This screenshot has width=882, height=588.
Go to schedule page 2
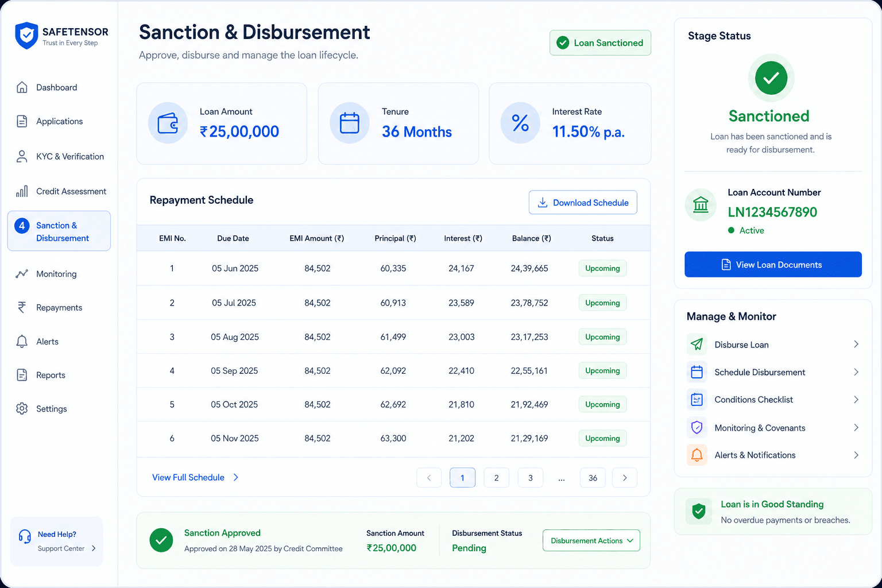[x=497, y=478]
